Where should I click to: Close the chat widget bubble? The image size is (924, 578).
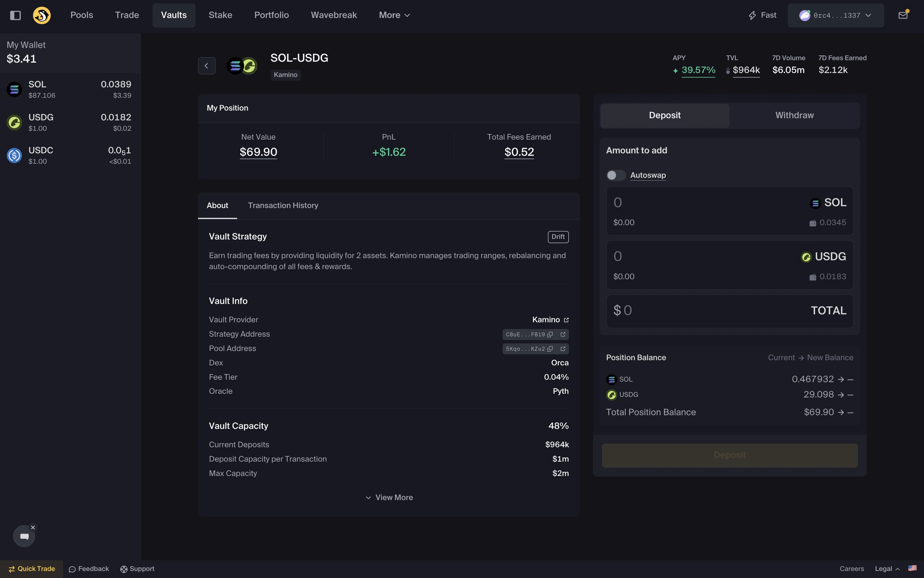pyautogui.click(x=33, y=528)
